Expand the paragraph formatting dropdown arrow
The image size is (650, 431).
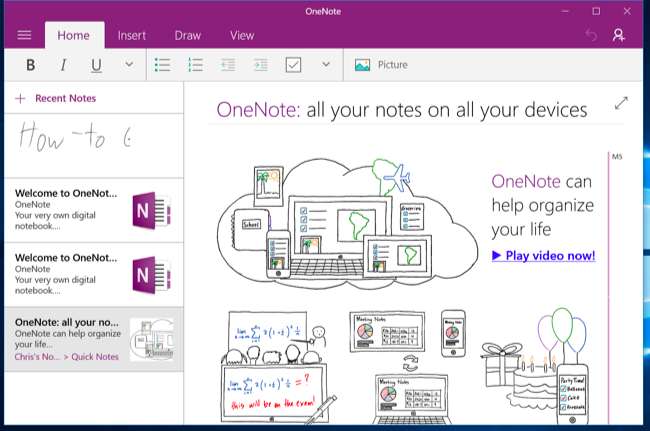coord(325,65)
